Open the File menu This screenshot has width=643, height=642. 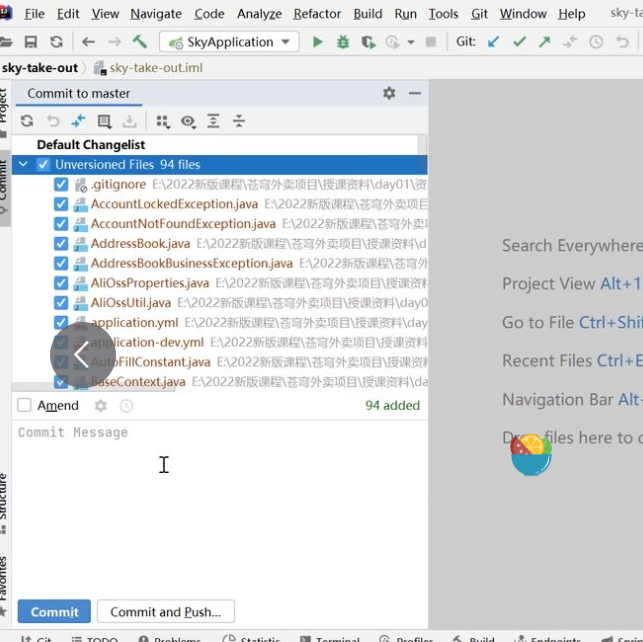pyautogui.click(x=34, y=14)
